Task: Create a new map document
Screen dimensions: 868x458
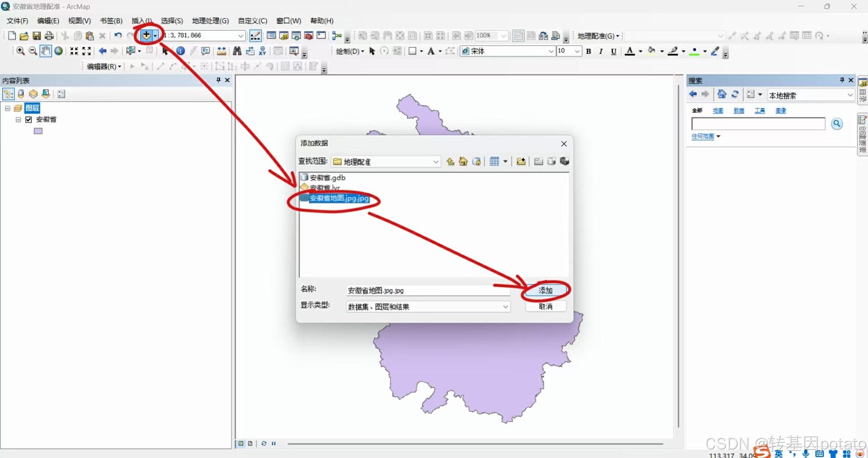Action: (12, 36)
